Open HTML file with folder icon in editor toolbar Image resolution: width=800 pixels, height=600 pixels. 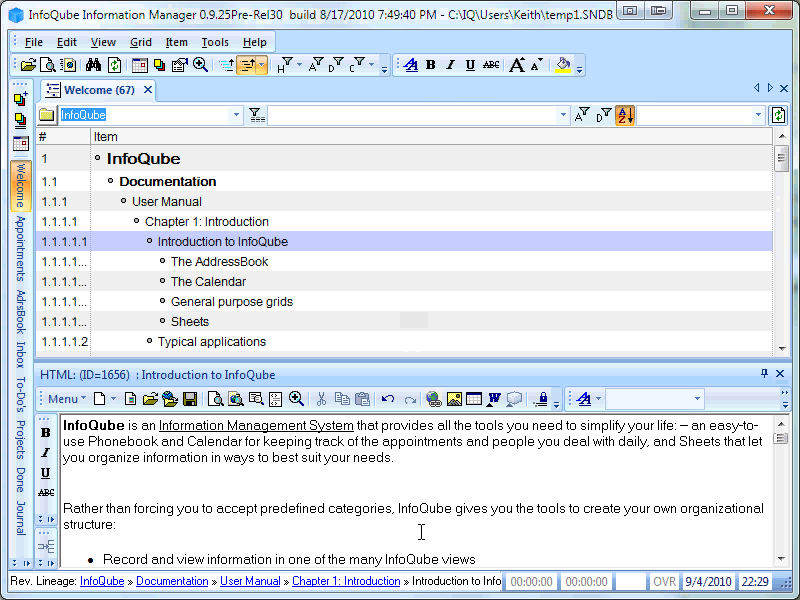coord(150,399)
